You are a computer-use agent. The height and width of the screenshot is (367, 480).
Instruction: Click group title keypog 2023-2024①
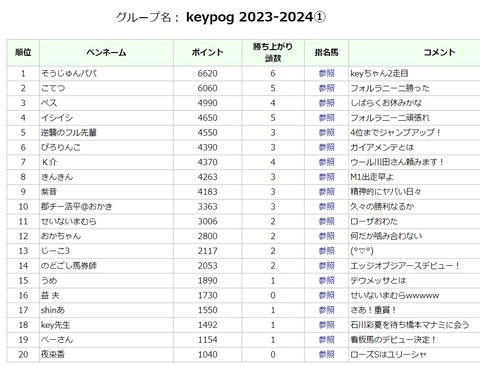(256, 17)
